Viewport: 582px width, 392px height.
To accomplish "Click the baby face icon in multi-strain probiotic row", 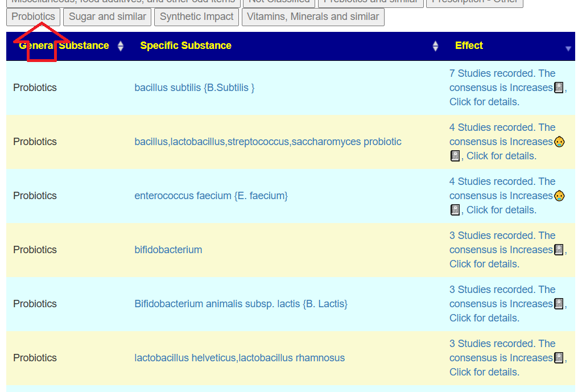I will (x=559, y=142).
